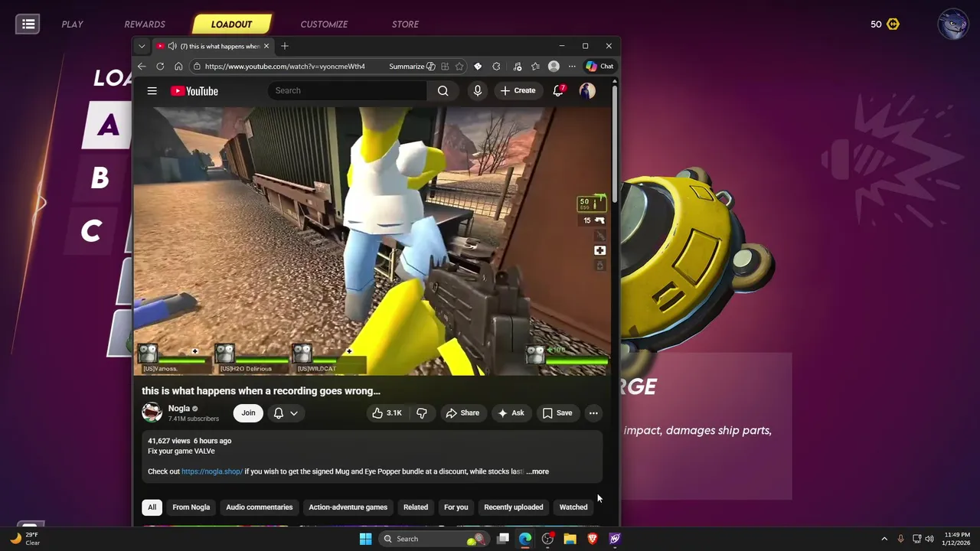Select the For you filter chip
Screen dimensions: 980x551
[456, 507]
